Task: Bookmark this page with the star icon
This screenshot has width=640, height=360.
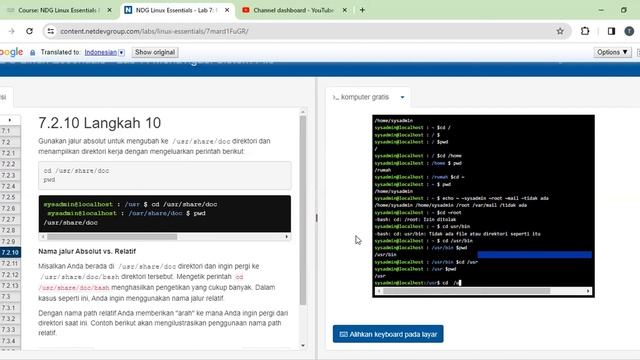Action: click(560, 31)
